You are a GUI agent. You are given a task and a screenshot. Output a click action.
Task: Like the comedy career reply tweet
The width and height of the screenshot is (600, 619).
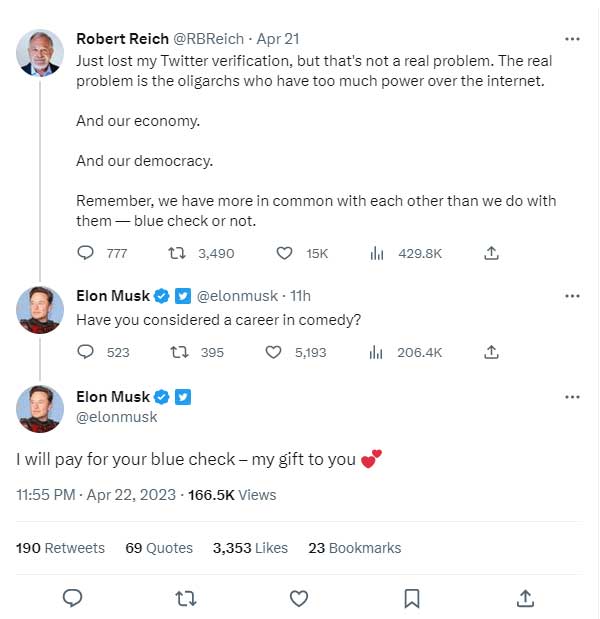click(x=274, y=352)
